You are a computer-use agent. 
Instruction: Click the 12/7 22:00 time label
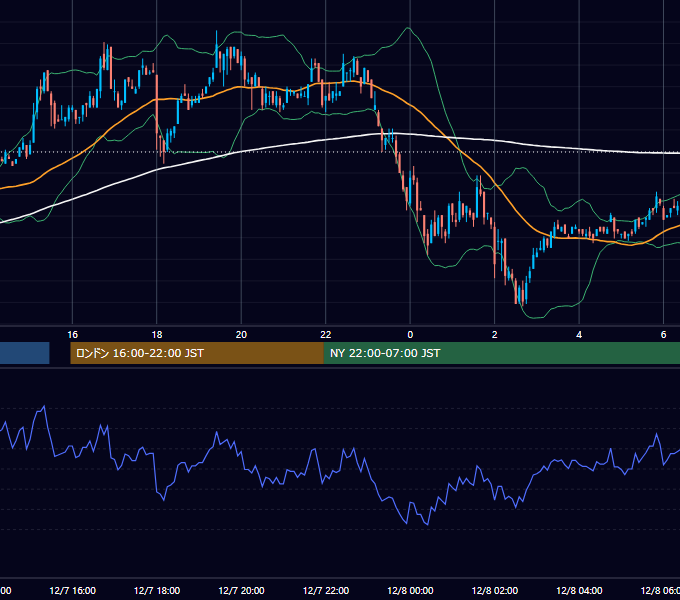[326, 590]
